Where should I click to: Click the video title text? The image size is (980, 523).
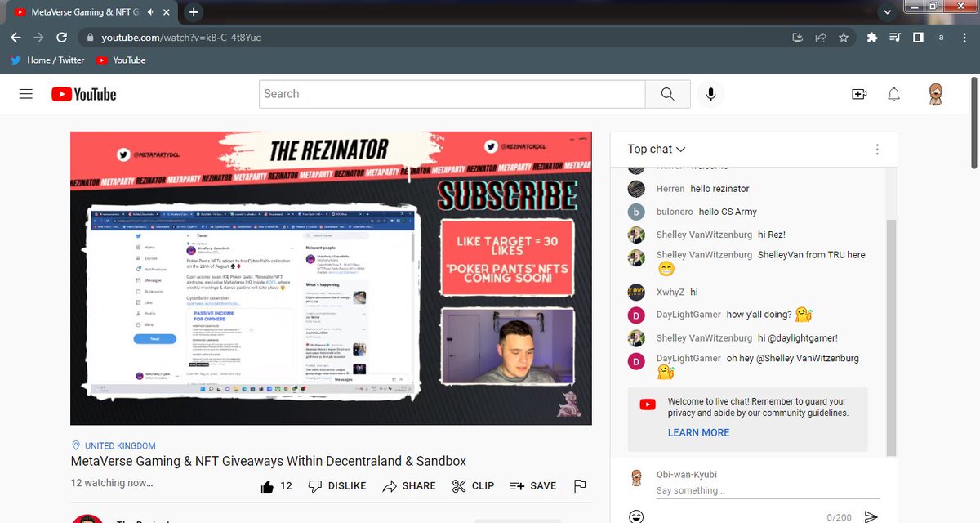point(269,461)
